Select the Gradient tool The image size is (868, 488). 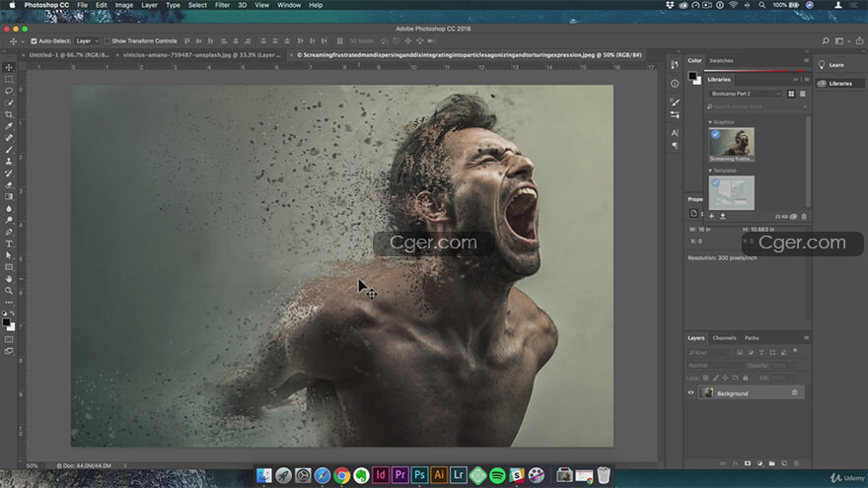[8, 196]
